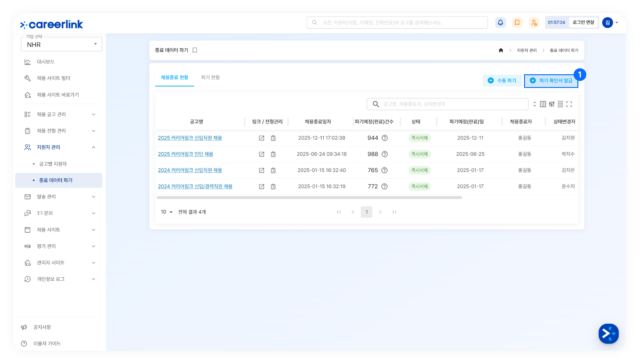Select 공고별 지원자 in sidebar
The image size is (639, 364).
[53, 164]
